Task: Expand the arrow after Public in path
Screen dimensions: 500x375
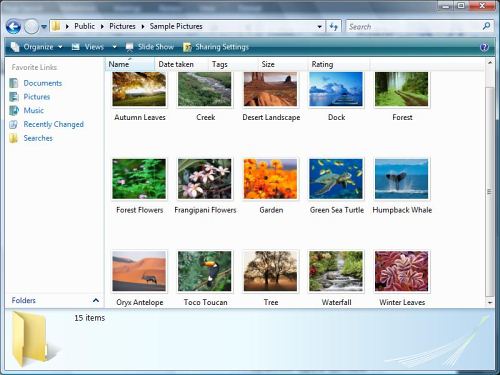Action: pyautogui.click(x=102, y=26)
